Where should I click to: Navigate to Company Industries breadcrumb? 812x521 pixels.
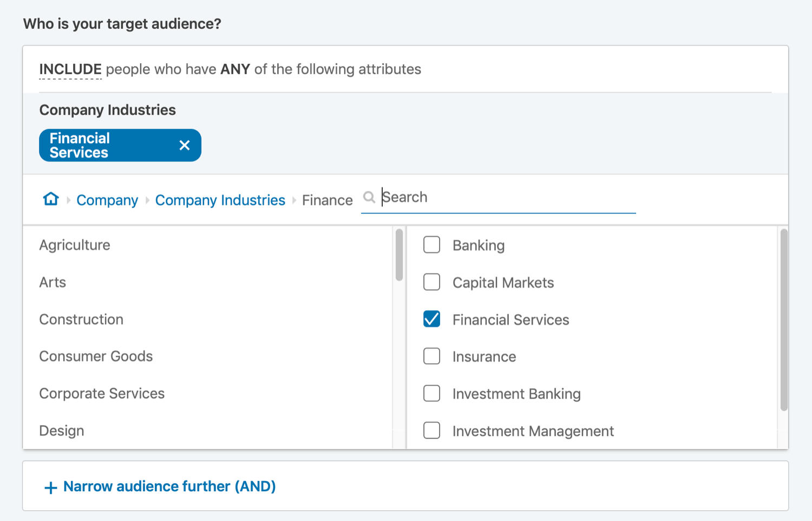[x=220, y=200]
